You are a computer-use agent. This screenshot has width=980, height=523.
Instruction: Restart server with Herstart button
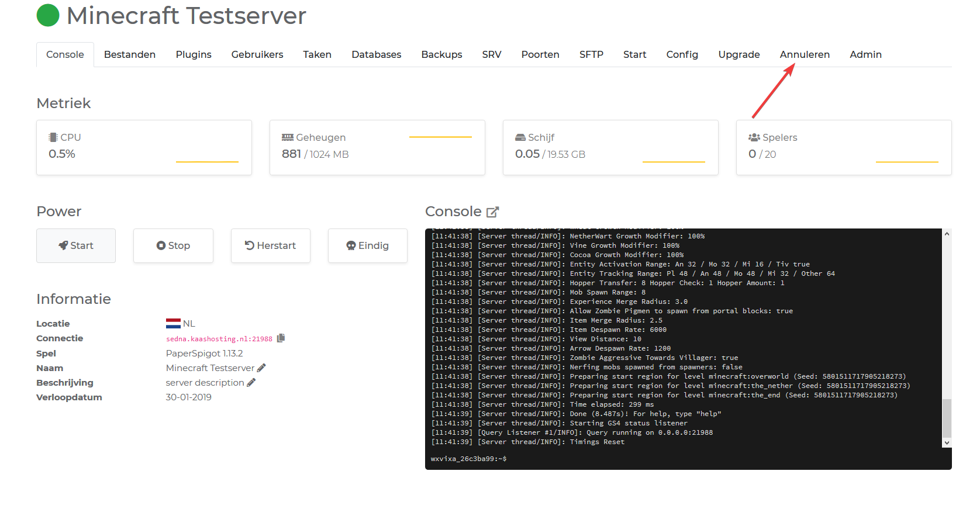click(x=270, y=246)
